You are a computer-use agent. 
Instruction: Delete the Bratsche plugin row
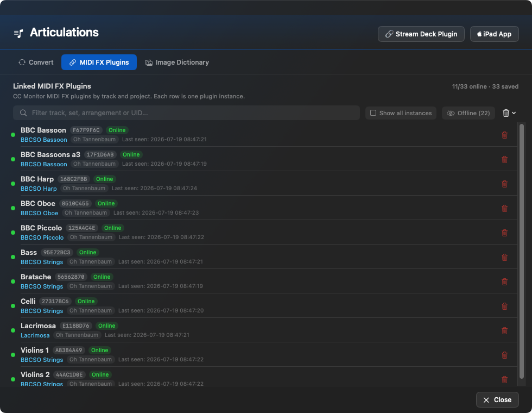click(x=504, y=281)
